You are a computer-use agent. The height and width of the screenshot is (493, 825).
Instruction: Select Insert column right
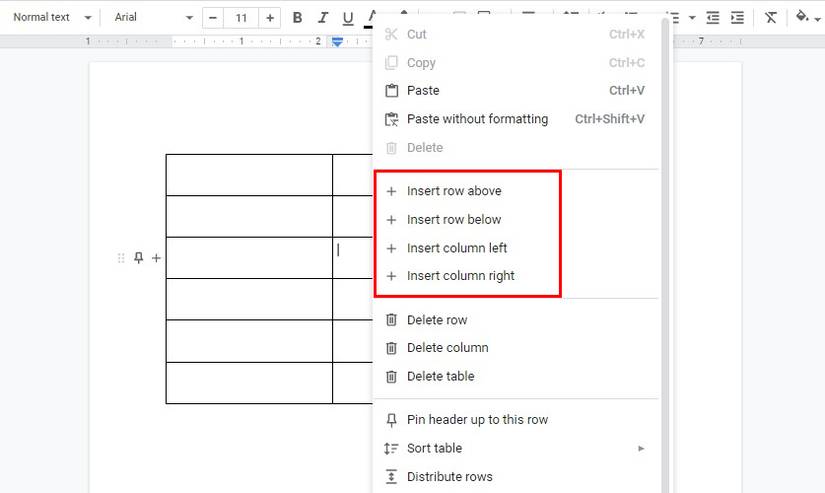pyautogui.click(x=460, y=276)
